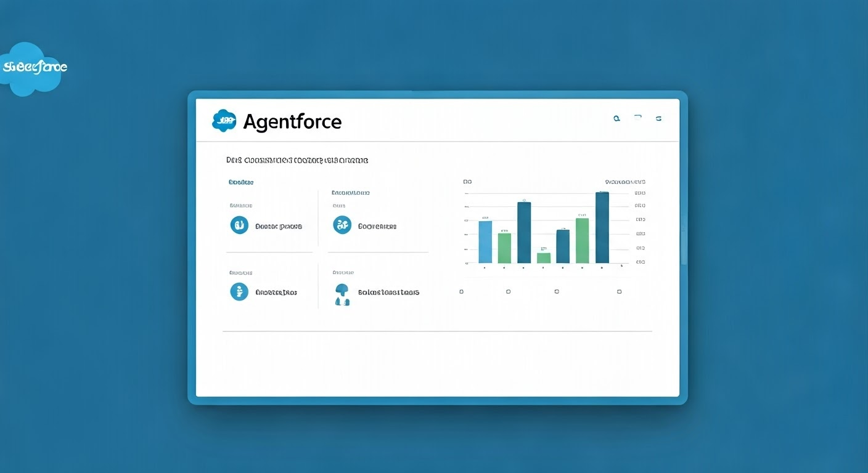Click the Agentforce heading text

292,121
